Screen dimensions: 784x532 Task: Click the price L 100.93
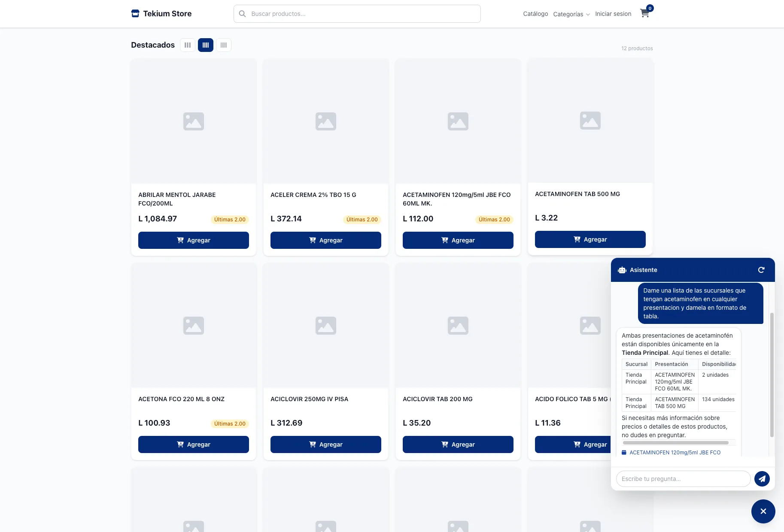(154, 423)
